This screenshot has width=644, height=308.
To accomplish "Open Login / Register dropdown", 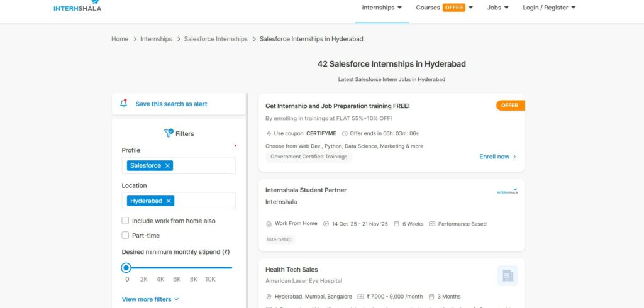I will (x=548, y=8).
